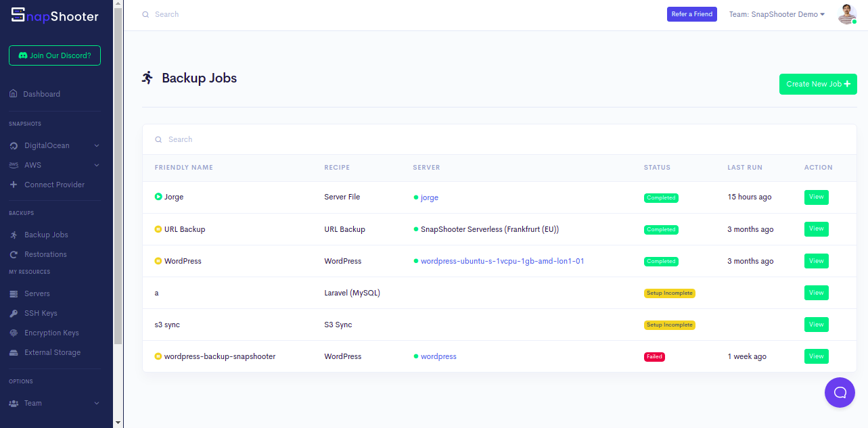Click the Encryption Keys fingerprint icon

[x=14, y=333]
